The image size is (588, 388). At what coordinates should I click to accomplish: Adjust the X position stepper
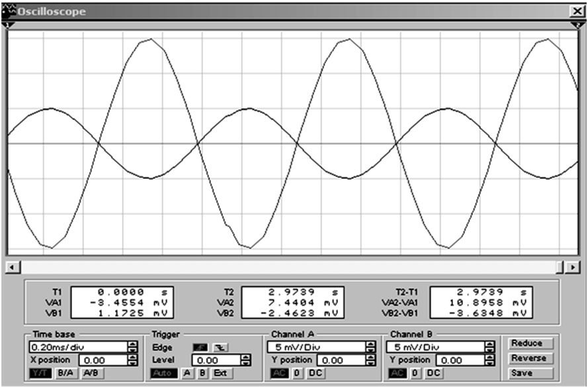pos(132,360)
